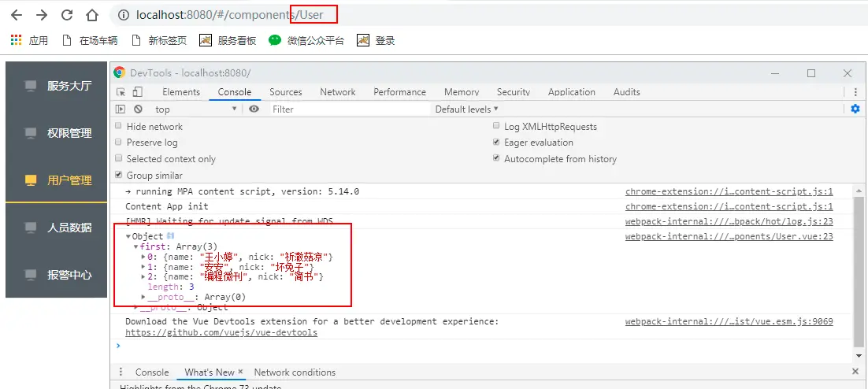The height and width of the screenshot is (389, 868).
Task: Select 用户管理 in the sidebar
Action: (x=57, y=180)
